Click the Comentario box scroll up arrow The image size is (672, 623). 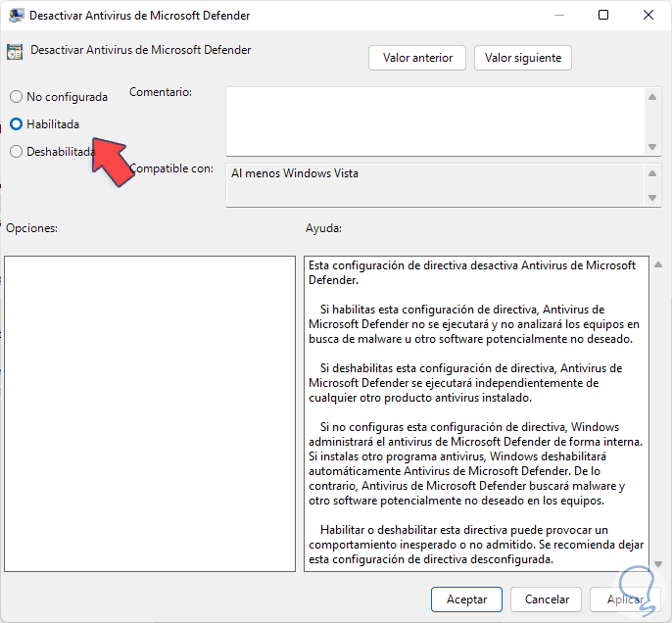(x=652, y=97)
